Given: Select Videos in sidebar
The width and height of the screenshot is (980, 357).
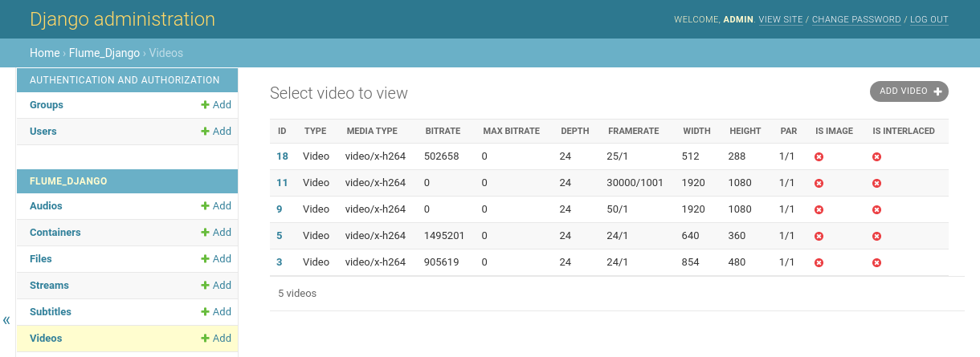Looking at the screenshot, I should click(x=46, y=339).
